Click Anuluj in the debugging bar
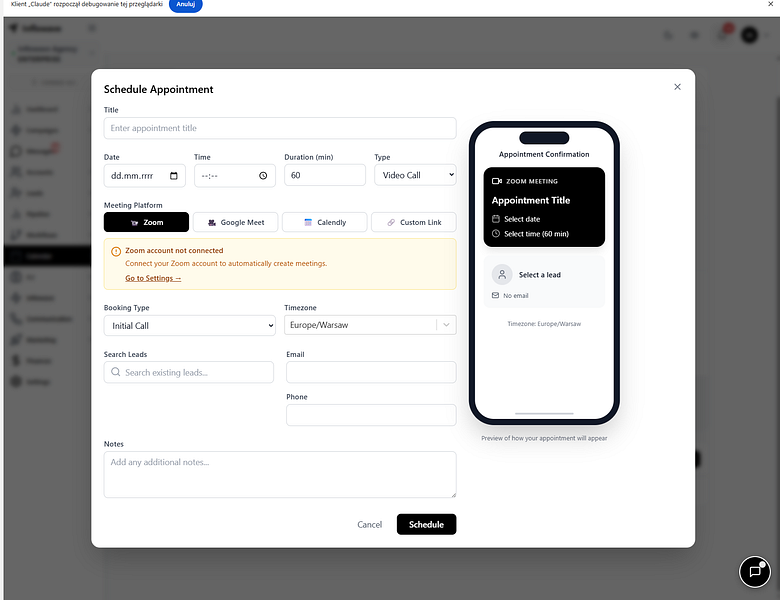The width and height of the screenshot is (780, 600). click(x=186, y=4)
